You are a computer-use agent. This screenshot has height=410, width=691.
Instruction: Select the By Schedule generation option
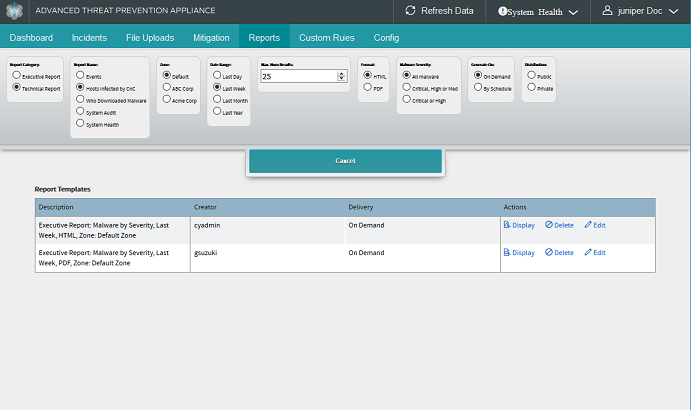coord(477,88)
